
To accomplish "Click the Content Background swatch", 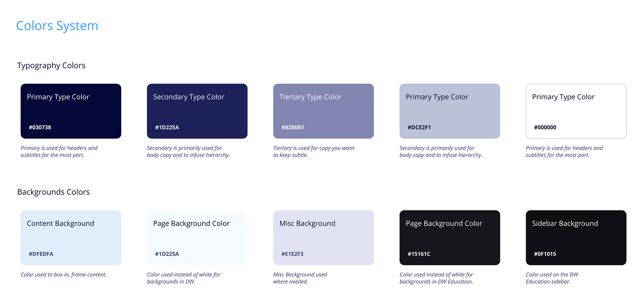I will [71, 238].
